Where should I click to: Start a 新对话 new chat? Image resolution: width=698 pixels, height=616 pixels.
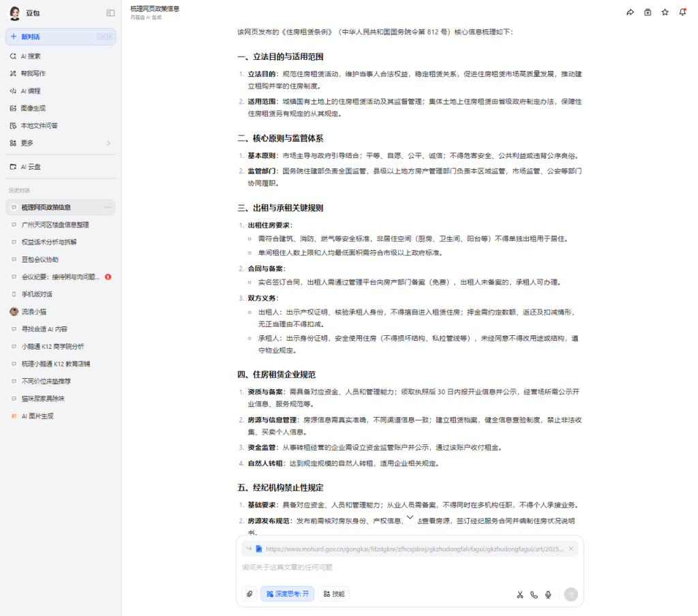(61, 37)
